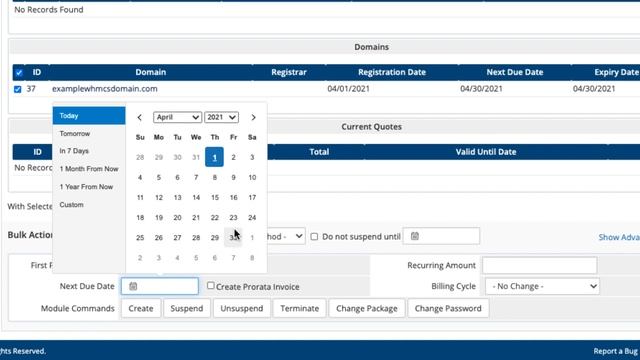Click the Total column header in Current Quotes
640x360 pixels.
click(x=319, y=152)
